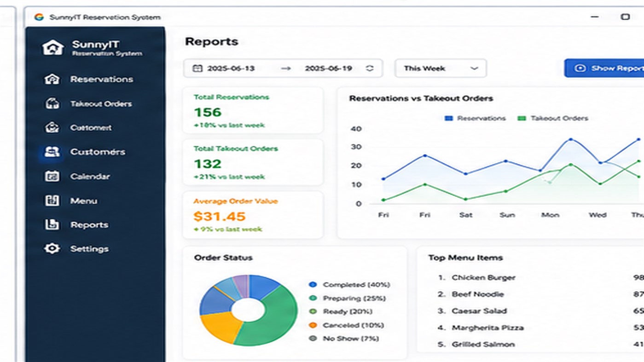This screenshot has height=362, width=644.
Task: Click the Grilled Salmon menu item row
Action: pos(541,344)
